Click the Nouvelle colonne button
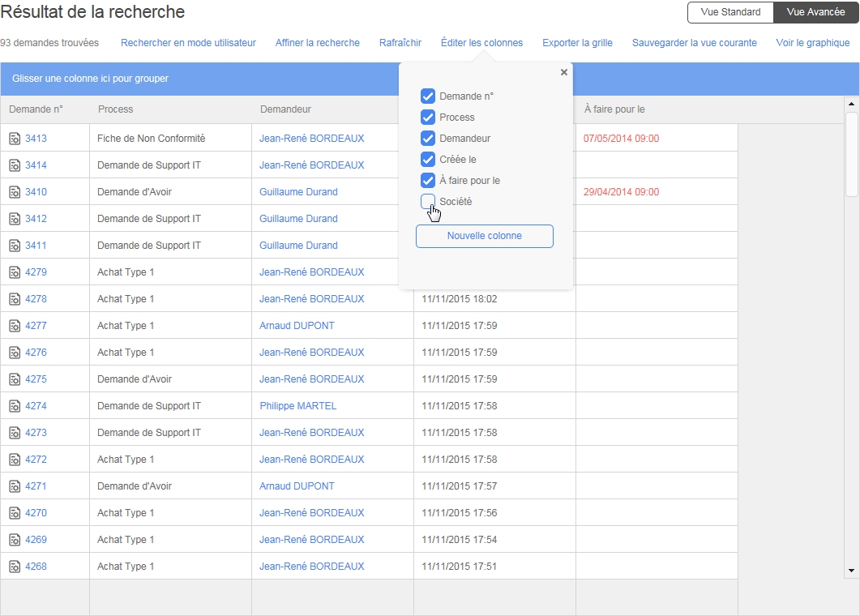Screen dimensions: 860x616 pyautogui.click(x=484, y=236)
